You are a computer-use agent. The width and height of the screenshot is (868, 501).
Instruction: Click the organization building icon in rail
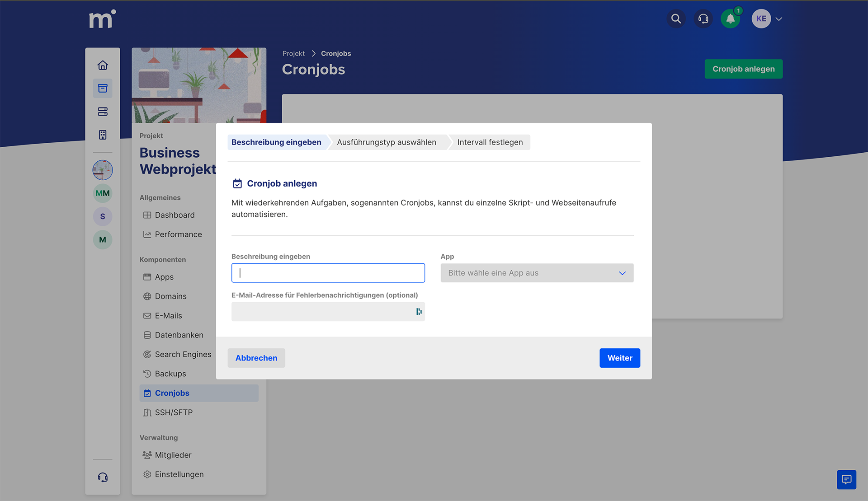click(x=103, y=135)
